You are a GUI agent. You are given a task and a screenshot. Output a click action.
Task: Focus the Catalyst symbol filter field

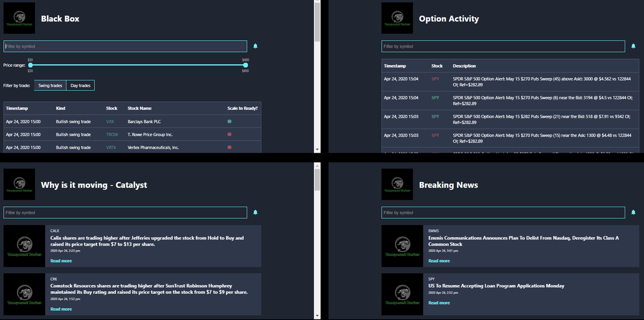click(125, 213)
